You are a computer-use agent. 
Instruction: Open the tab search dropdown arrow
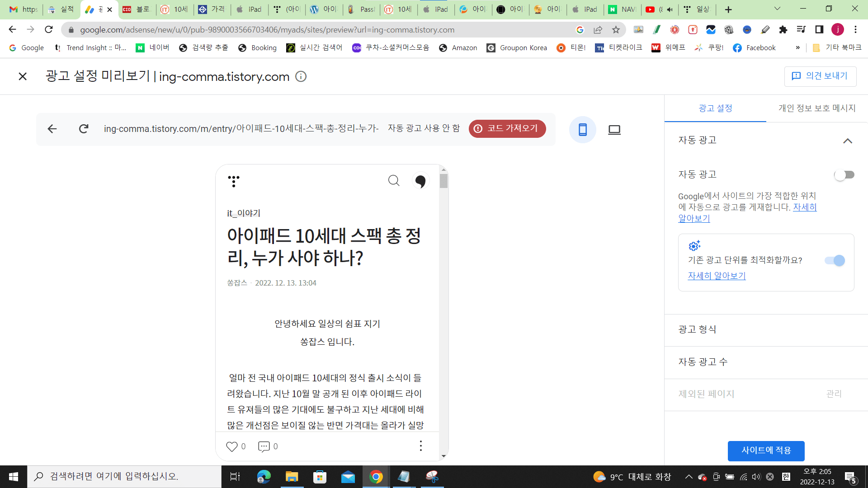[777, 9]
